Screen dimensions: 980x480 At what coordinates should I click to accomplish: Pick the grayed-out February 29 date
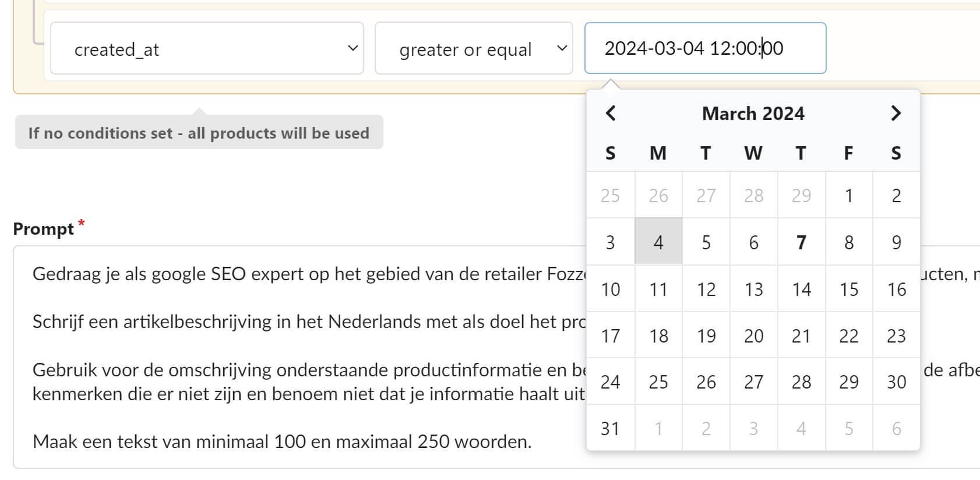point(801,195)
